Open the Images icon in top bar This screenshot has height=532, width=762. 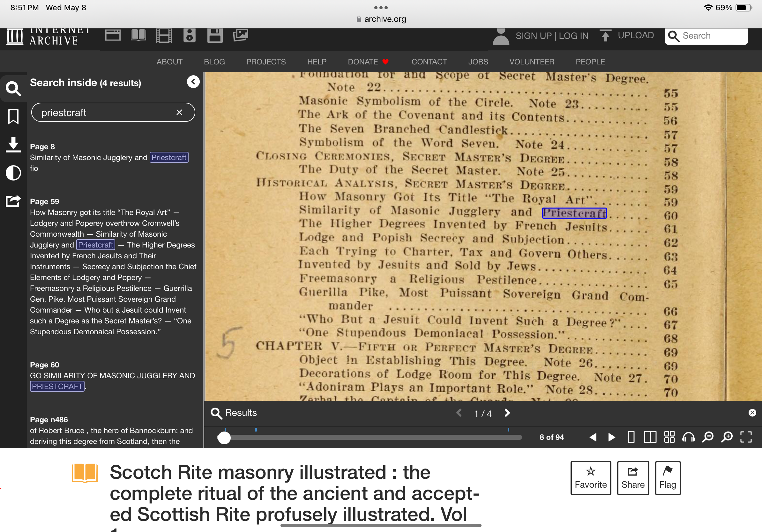point(241,35)
